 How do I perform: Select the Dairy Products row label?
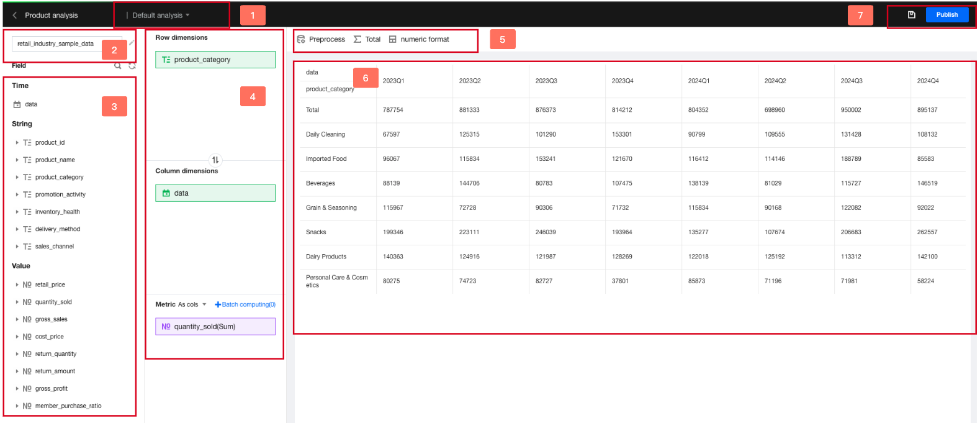[326, 257]
